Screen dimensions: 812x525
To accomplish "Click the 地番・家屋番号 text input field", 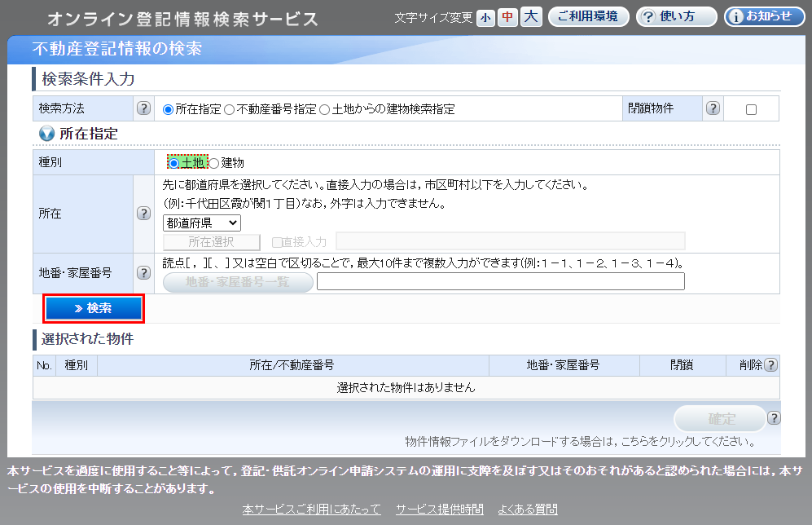I will [x=500, y=282].
